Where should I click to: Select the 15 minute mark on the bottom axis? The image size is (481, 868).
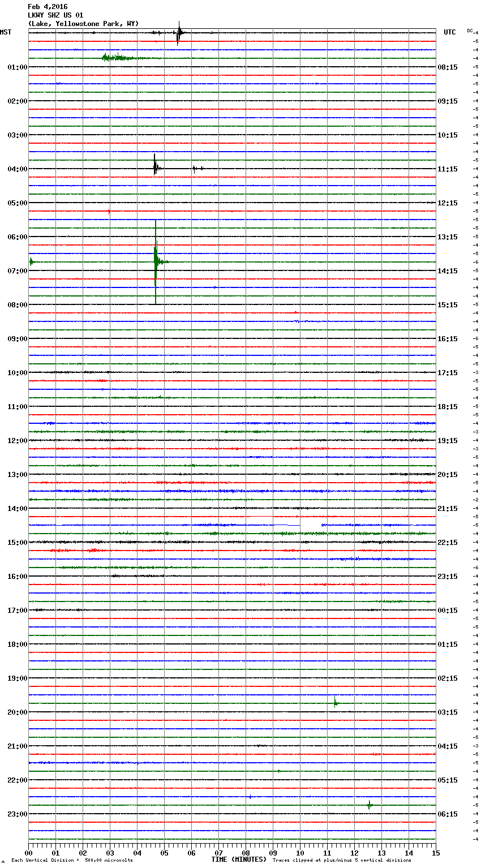pos(435,853)
